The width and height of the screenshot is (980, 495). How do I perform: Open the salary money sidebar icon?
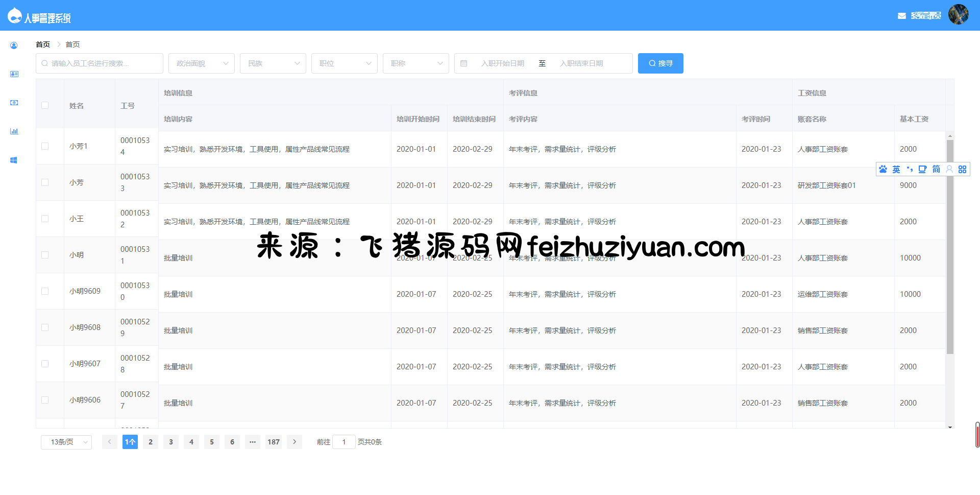(14, 103)
